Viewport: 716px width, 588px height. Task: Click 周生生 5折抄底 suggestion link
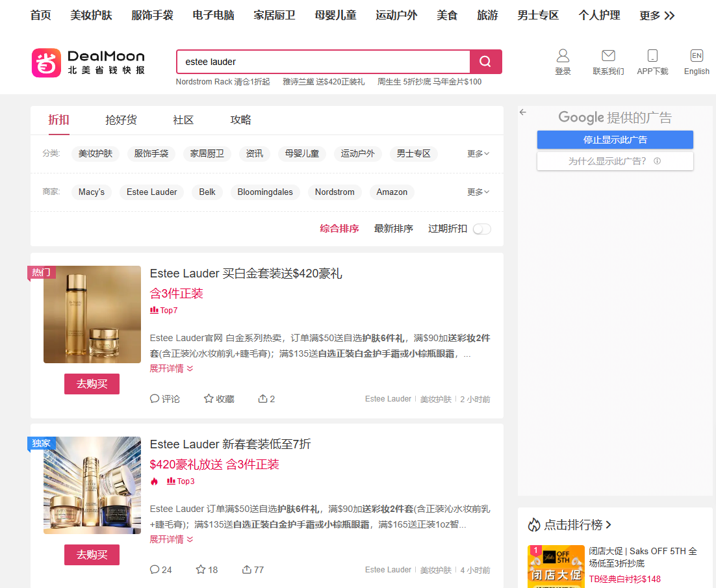429,82
